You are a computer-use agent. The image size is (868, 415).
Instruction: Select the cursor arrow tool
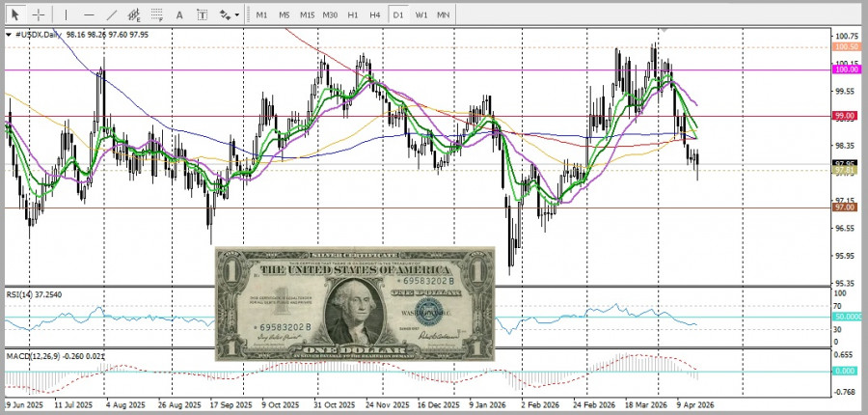(15, 14)
